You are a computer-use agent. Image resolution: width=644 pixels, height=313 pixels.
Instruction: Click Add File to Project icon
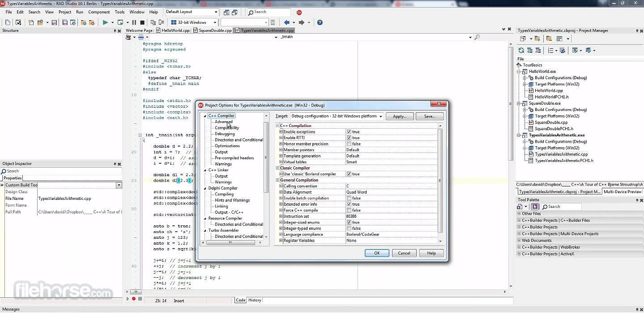(85, 22)
